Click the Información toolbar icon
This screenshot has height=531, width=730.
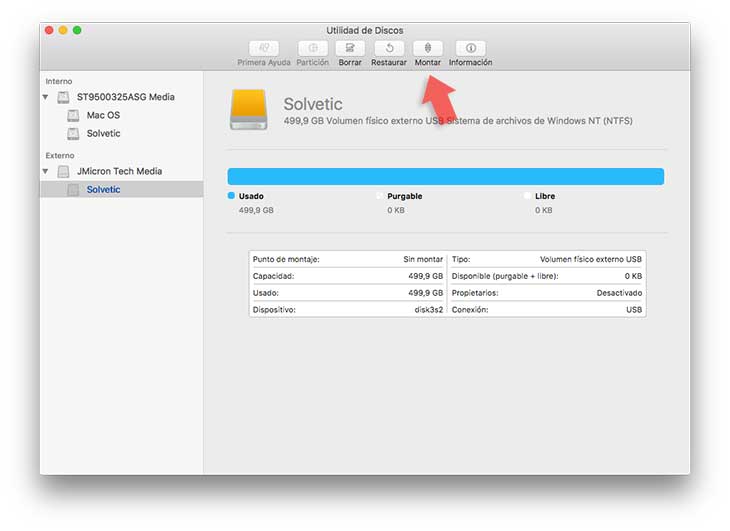(x=471, y=48)
